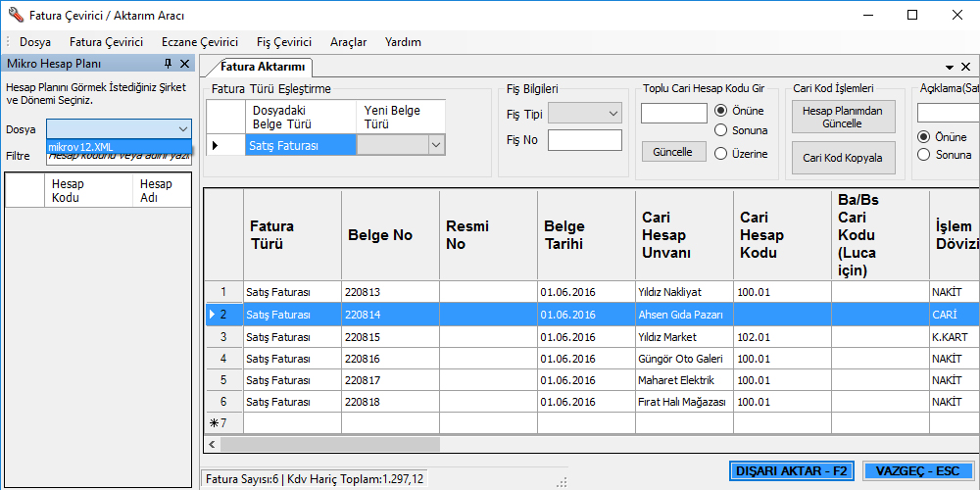The width and height of the screenshot is (980, 490).
Task: Pin the Mikro Hesap Planı panel
Action: (168, 64)
